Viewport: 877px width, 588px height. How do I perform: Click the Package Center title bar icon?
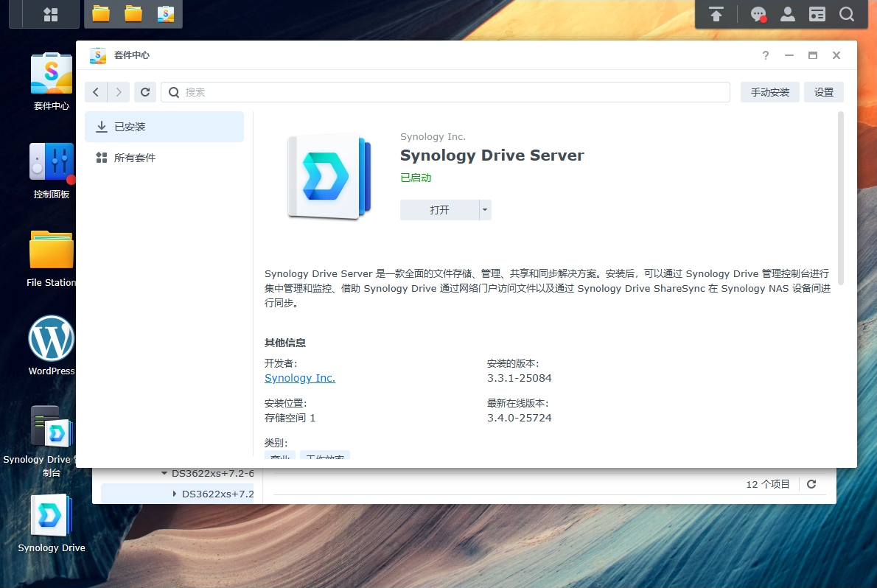pyautogui.click(x=98, y=55)
